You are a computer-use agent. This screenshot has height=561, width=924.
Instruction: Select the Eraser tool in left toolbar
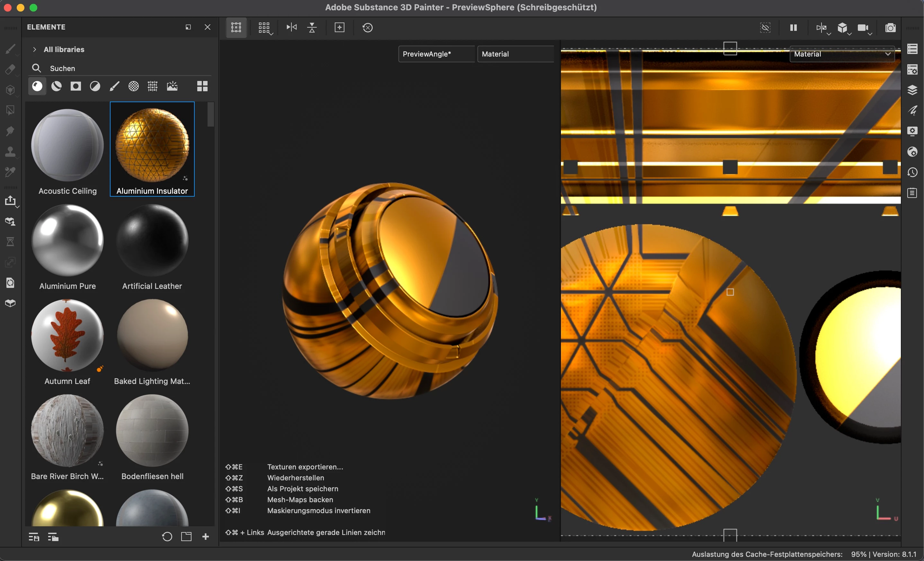[11, 69]
